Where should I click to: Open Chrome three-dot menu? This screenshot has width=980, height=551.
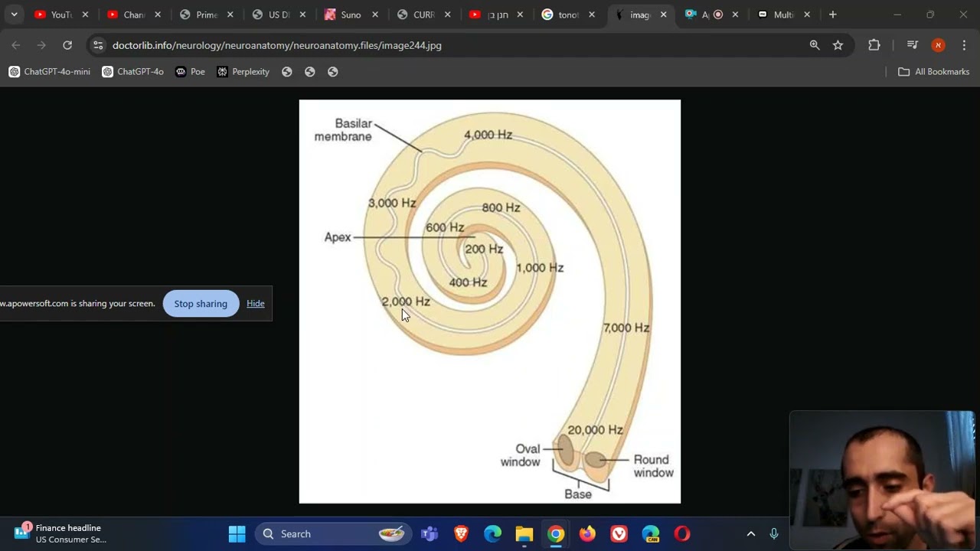(x=964, y=45)
